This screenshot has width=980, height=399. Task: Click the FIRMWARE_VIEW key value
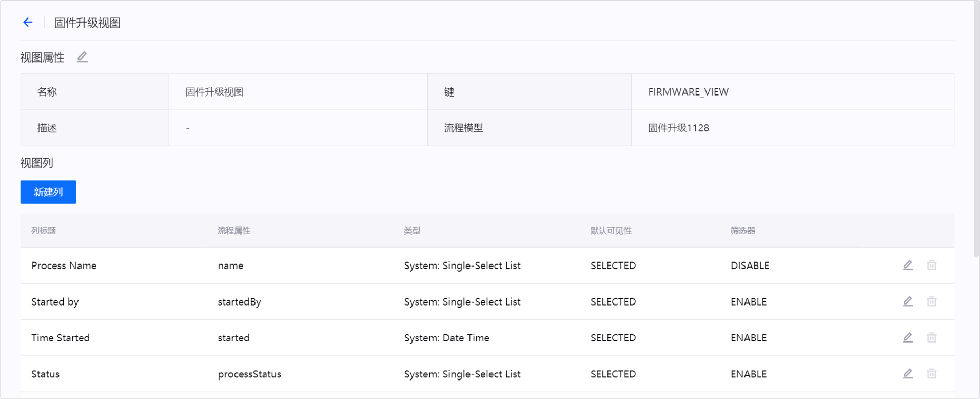[x=688, y=92]
